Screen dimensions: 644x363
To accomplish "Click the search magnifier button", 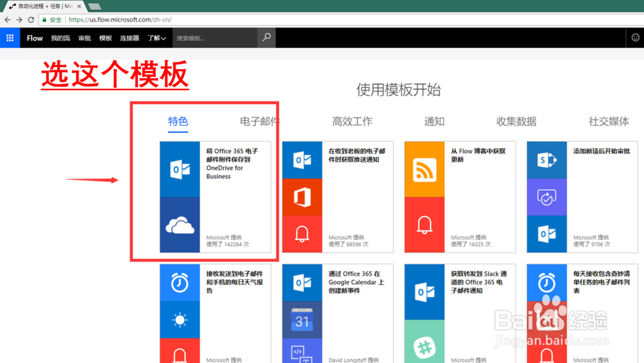I will [x=266, y=38].
